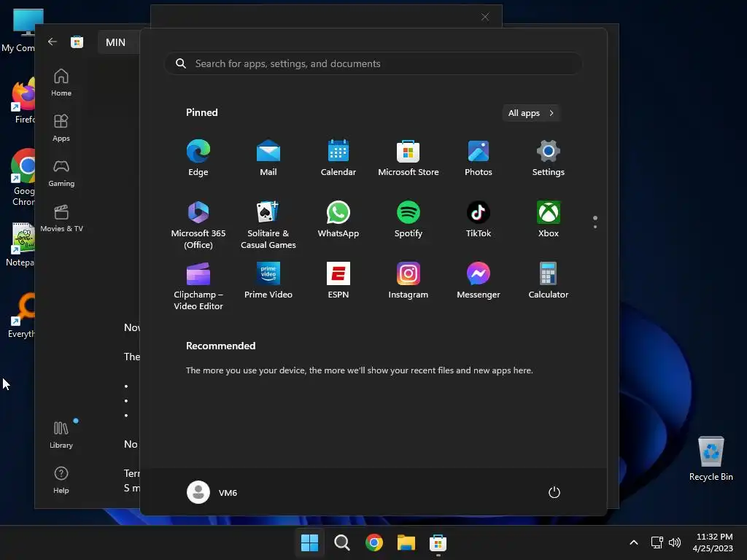Select the Firefox desktop shortcut
The width and height of the screenshot is (747, 560).
pos(23,101)
